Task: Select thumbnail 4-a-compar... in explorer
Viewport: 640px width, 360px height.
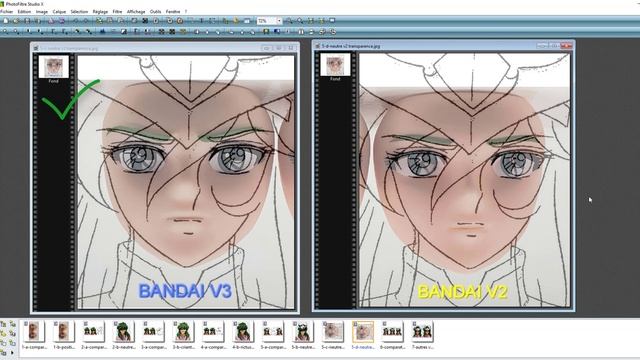Action: [213, 335]
